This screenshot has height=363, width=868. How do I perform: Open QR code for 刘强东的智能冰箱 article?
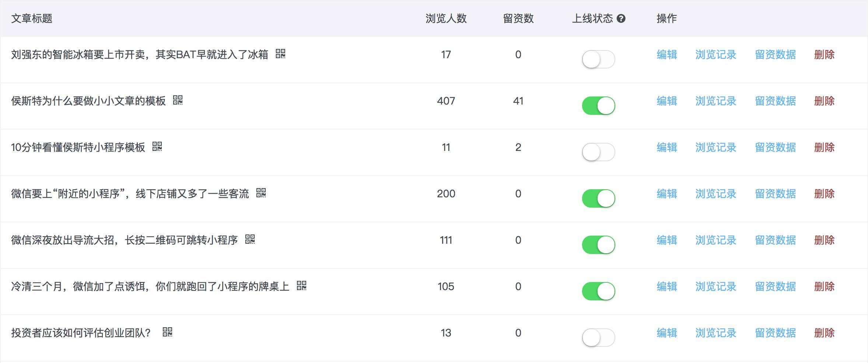point(280,54)
